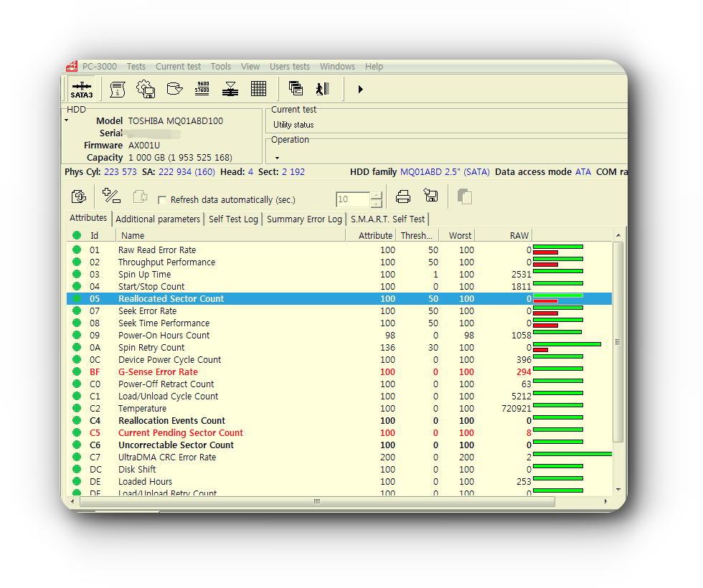Click the 9600/57600 baud rate icon
This screenshot has width=703, height=588.
[202, 88]
